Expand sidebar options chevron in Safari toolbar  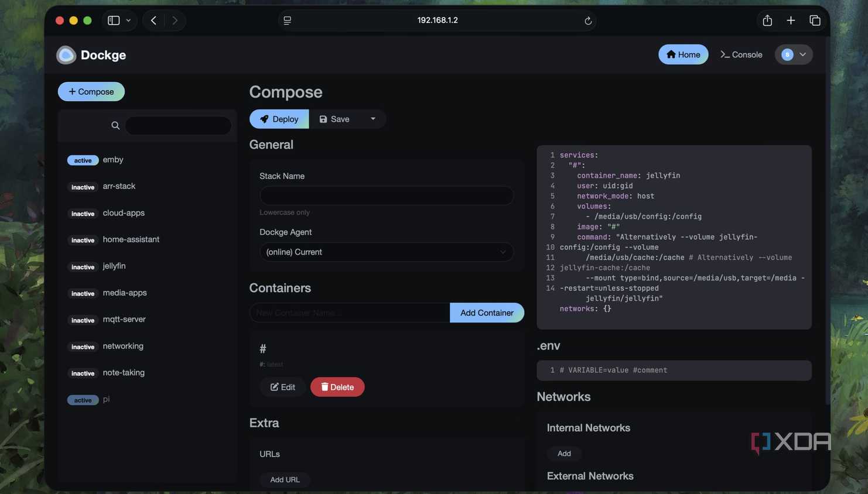point(128,20)
